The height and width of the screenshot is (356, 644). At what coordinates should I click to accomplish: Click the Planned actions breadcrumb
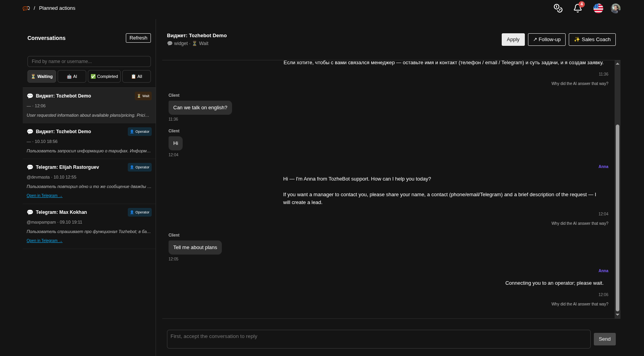(57, 8)
